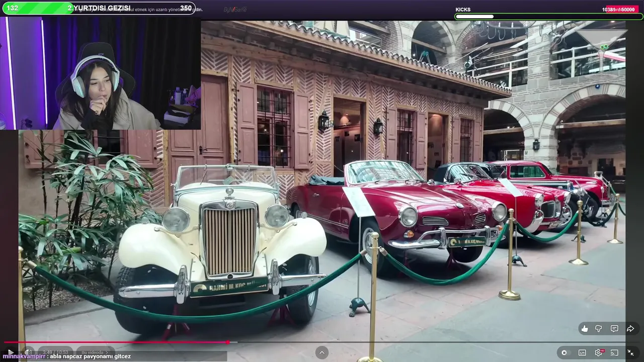The width and height of the screenshot is (644, 362).
Task: Click the 3:49 / 10:53 time display
Action: coord(55,352)
